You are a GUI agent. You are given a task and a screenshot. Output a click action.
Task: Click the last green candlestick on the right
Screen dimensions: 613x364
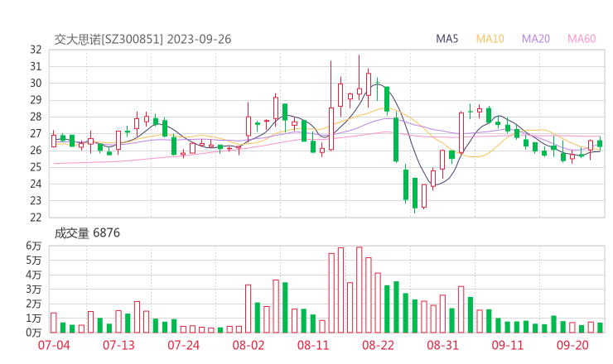(x=600, y=144)
